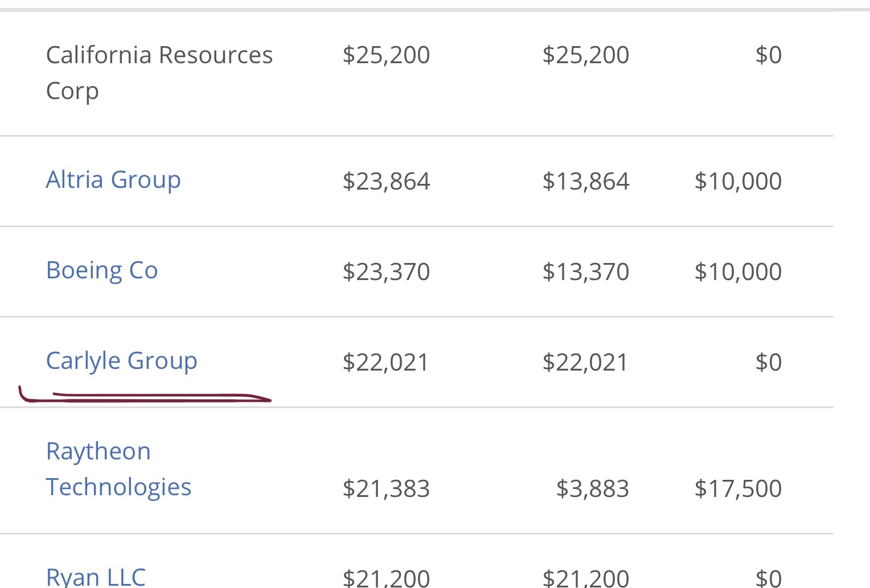The width and height of the screenshot is (870, 588).
Task: Select the first $22,021 Carlyle Group total
Action: [385, 363]
